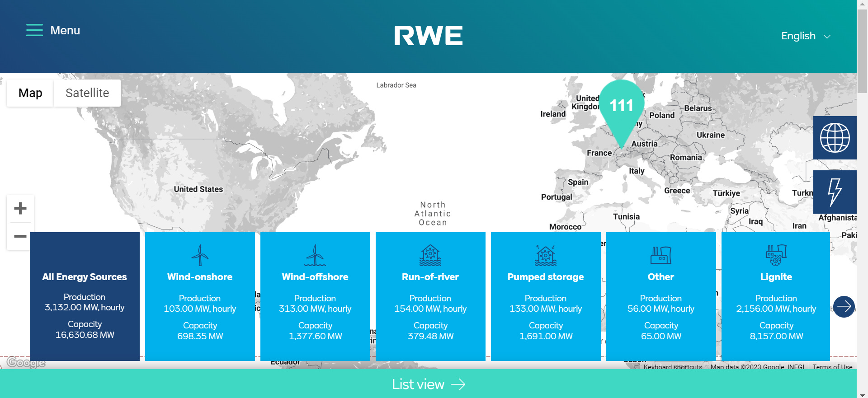Select the Wind-onshore title

point(200,277)
